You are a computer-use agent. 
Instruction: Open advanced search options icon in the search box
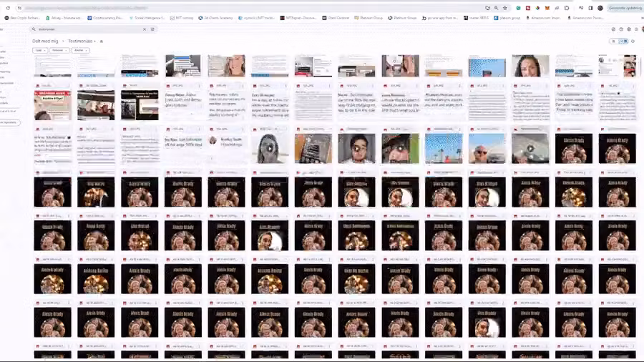coord(152,29)
